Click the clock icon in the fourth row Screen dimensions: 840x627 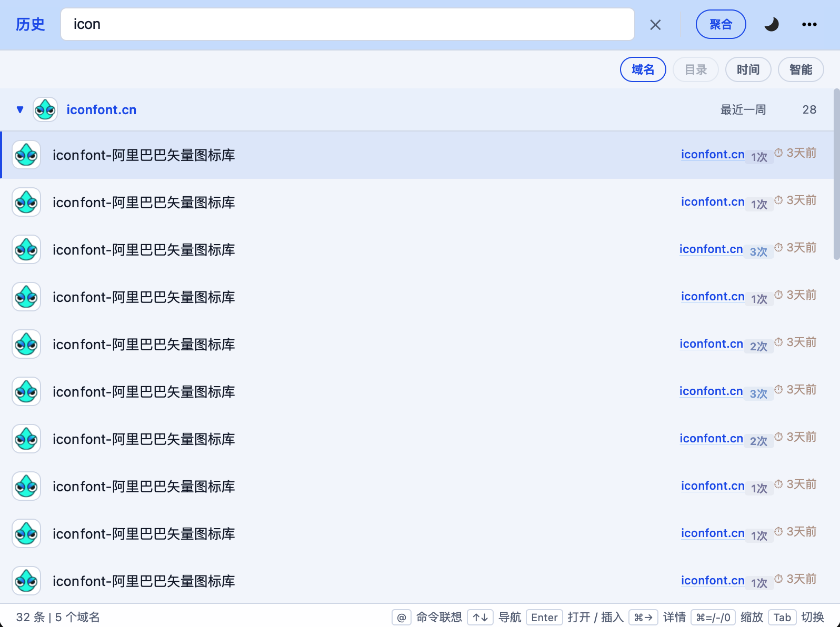click(778, 295)
